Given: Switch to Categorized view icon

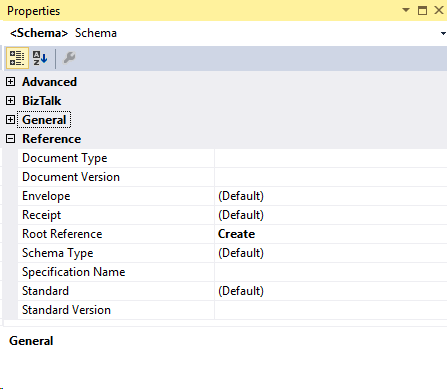Looking at the screenshot, I should point(17,58).
